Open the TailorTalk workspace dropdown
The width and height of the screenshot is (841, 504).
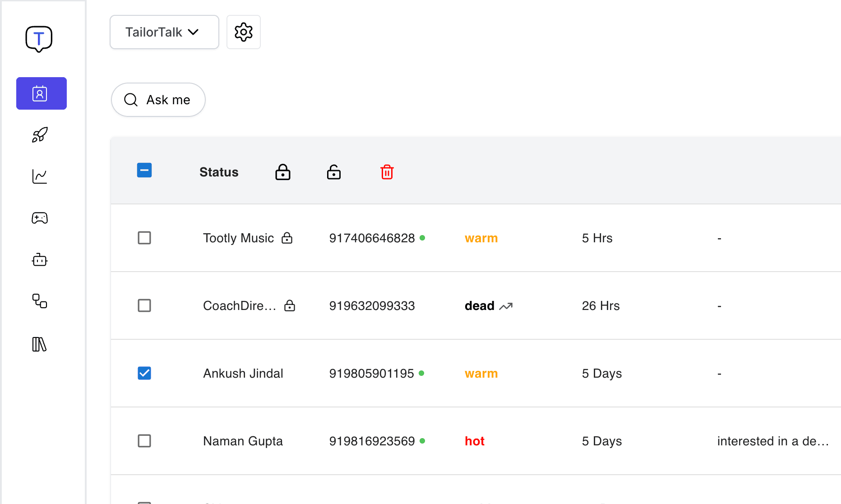[x=164, y=32]
